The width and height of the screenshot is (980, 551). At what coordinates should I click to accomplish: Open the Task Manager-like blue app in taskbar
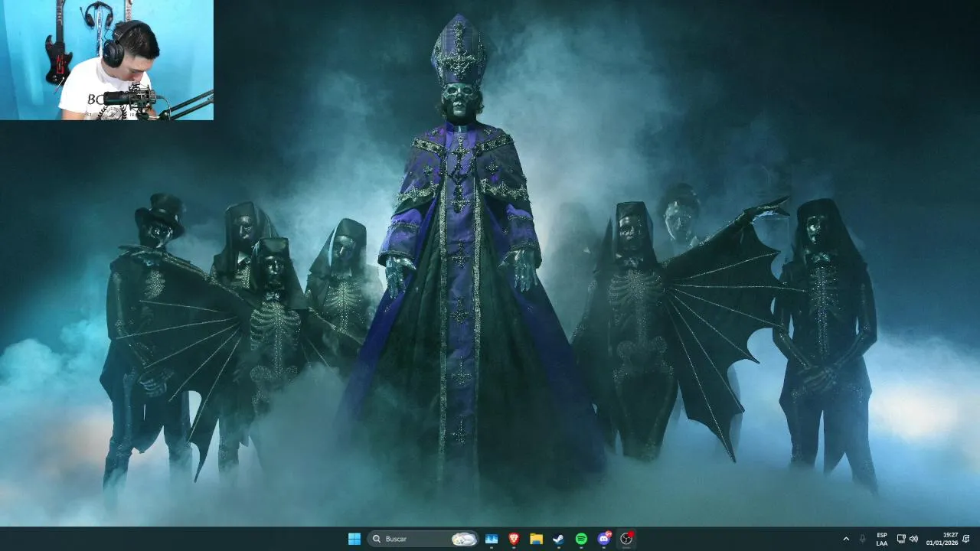[x=492, y=539]
